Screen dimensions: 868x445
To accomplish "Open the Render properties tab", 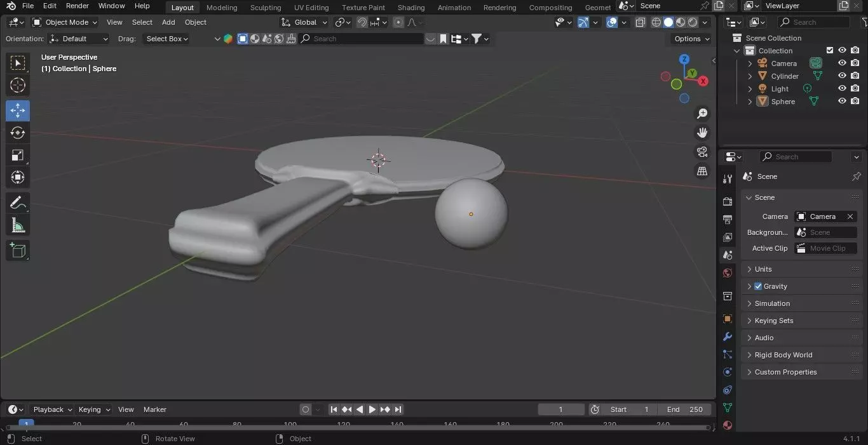I will point(728,201).
